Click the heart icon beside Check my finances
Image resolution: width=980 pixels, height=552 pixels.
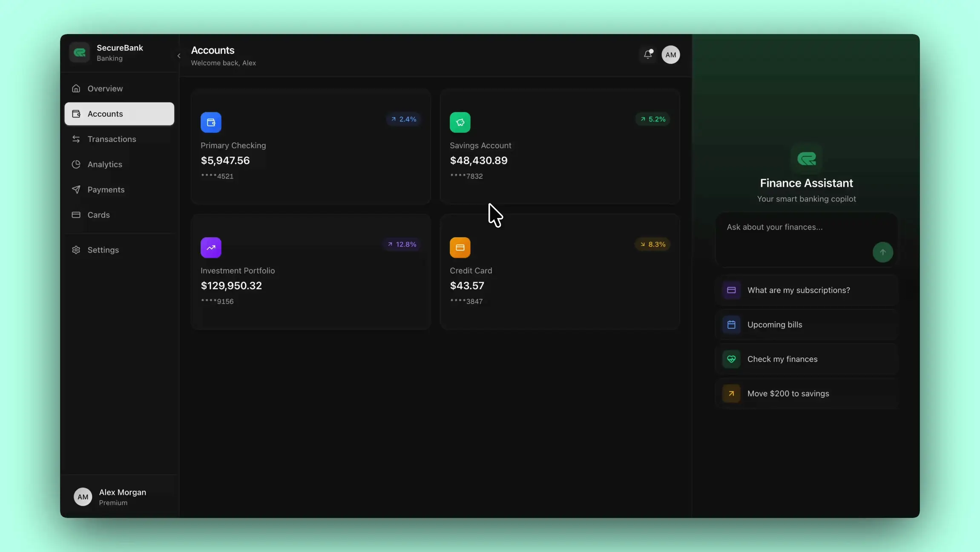point(731,359)
